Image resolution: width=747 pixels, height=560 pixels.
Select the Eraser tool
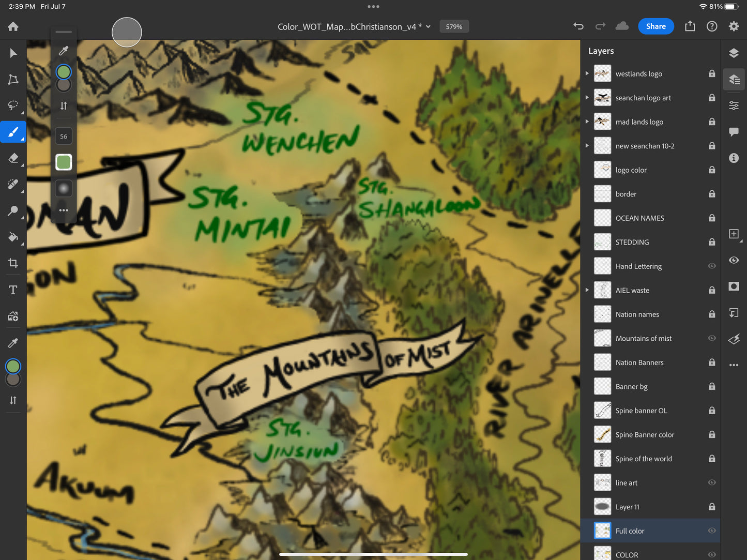[13, 158]
